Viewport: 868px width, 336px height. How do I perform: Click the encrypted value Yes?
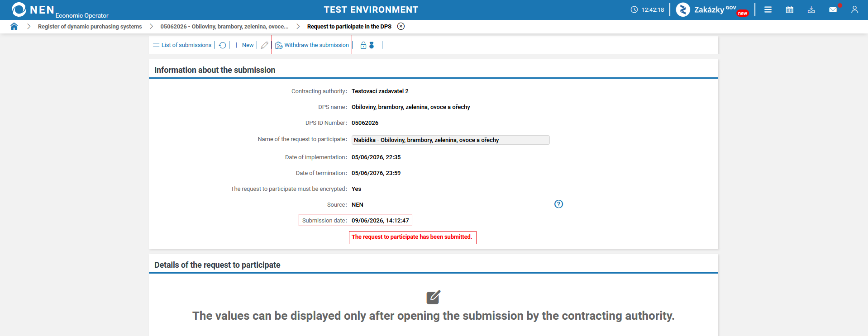[x=356, y=189]
